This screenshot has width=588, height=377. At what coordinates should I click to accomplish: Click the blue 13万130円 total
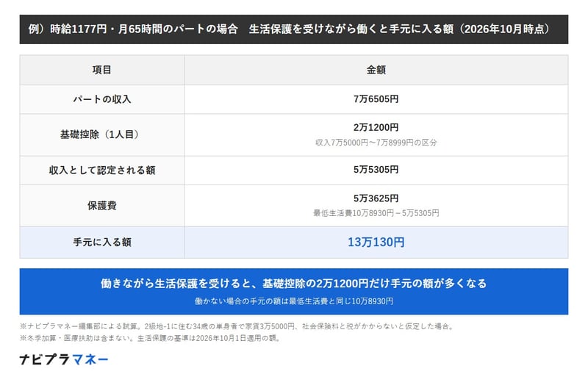coord(376,243)
